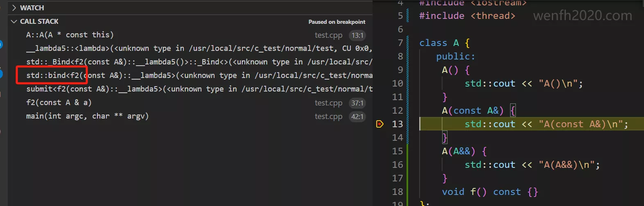Place cursor on the void f() const line
This screenshot has width=644, height=206.
pyautogui.click(x=489, y=192)
